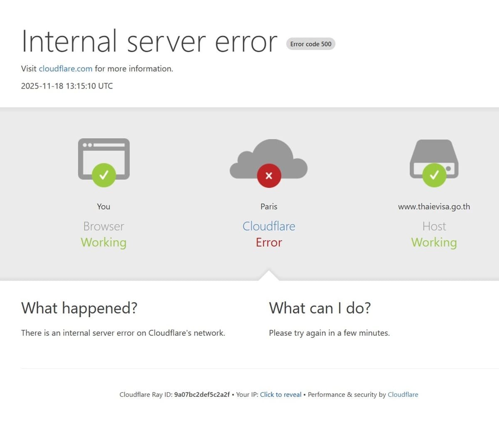Click the bold Cloudflare Ray ID value

click(x=202, y=394)
